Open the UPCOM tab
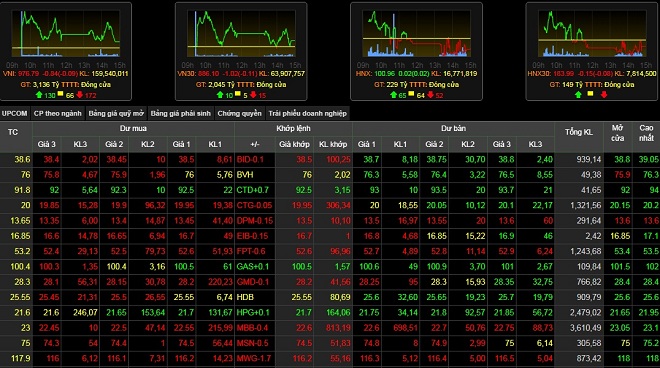Viewport: 660px width, 368px height. [15, 113]
